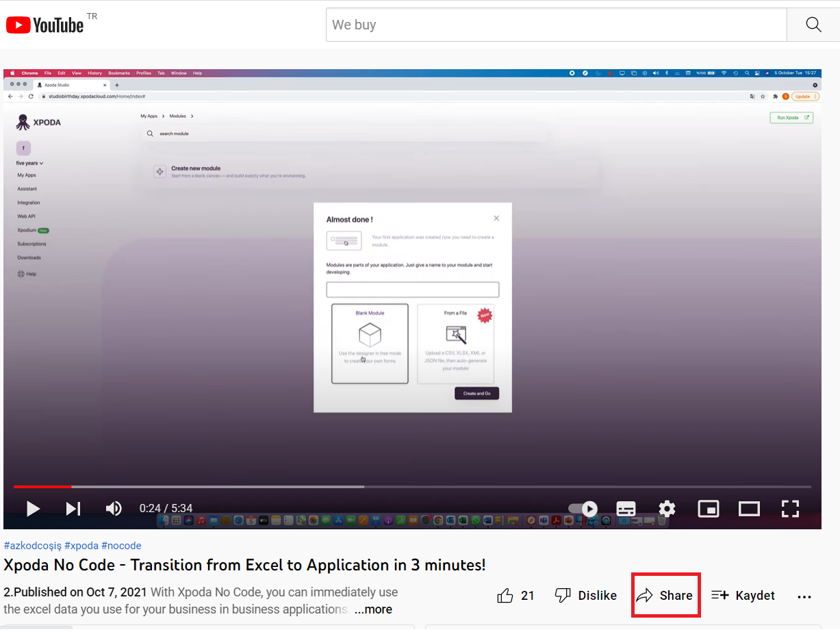The height and width of the screenshot is (632, 840).
Task: Click the 0:24 / 5:34 time display
Action: point(166,508)
